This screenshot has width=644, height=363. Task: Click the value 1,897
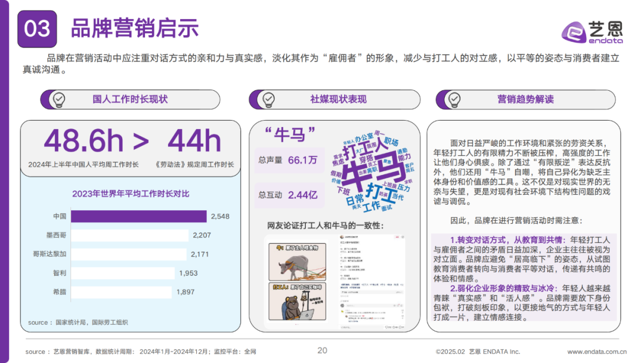[x=185, y=292]
